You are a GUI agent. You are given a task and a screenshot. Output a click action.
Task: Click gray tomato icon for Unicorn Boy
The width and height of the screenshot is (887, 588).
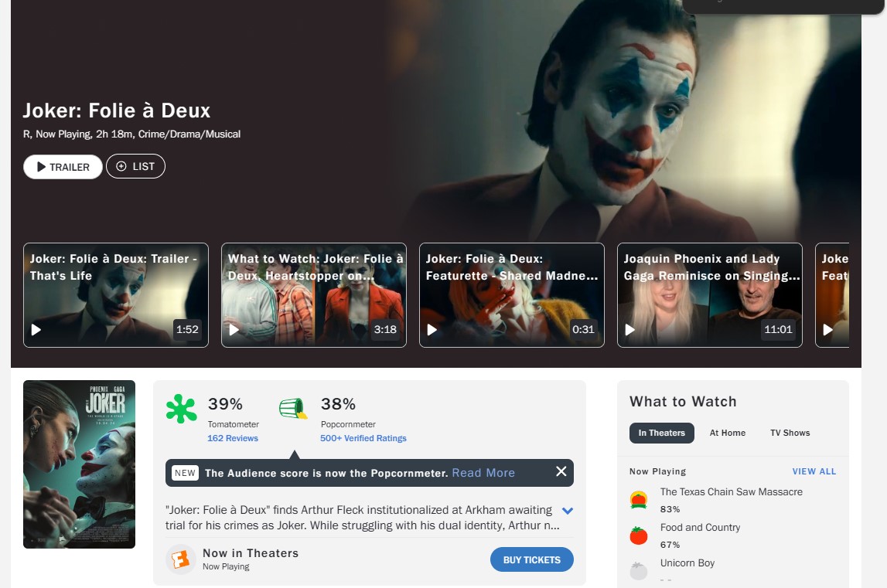click(639, 571)
